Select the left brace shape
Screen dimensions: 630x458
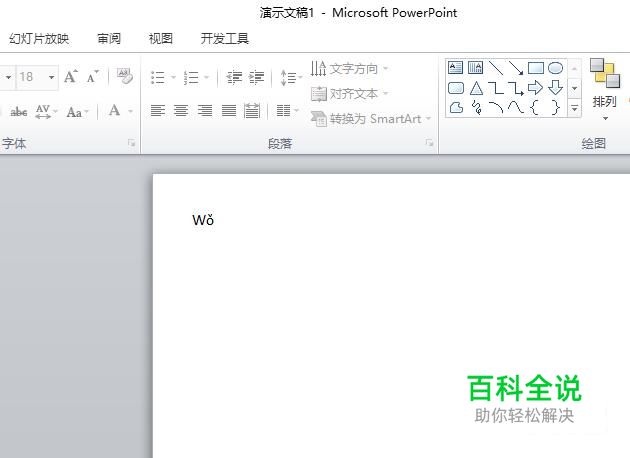coord(534,107)
